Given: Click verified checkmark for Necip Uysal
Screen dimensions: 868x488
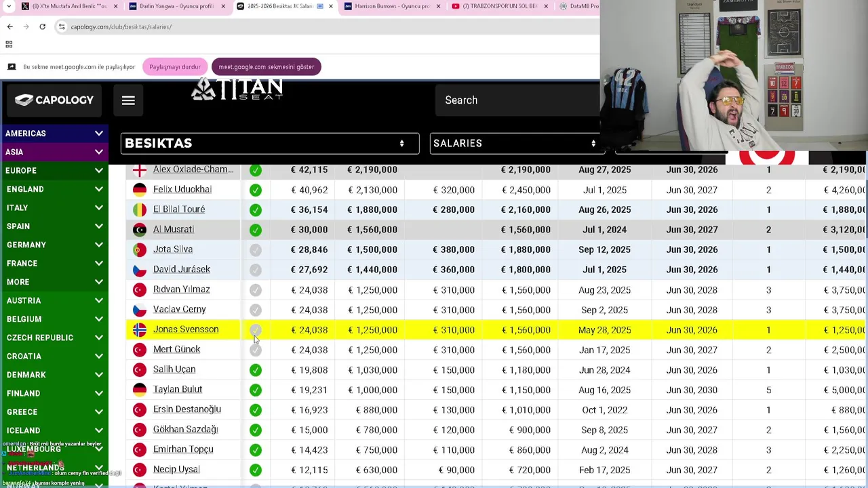Looking at the screenshot, I should (x=256, y=470).
